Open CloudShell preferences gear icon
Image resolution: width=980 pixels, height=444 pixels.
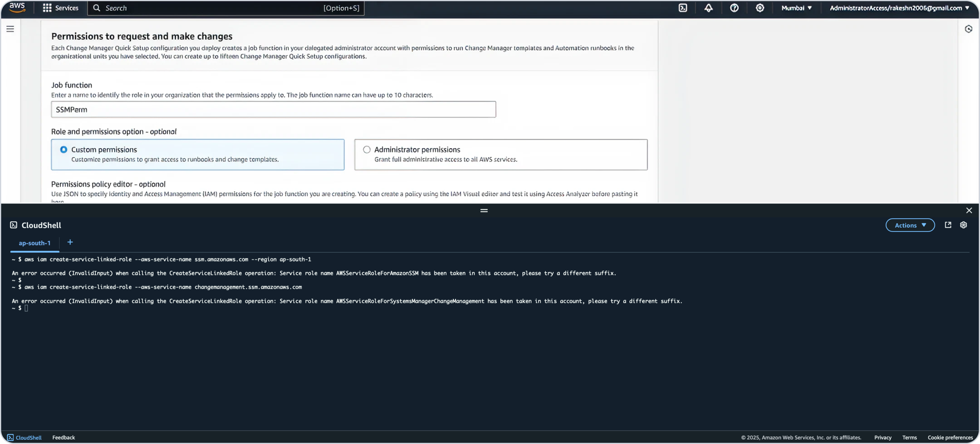[x=963, y=225]
